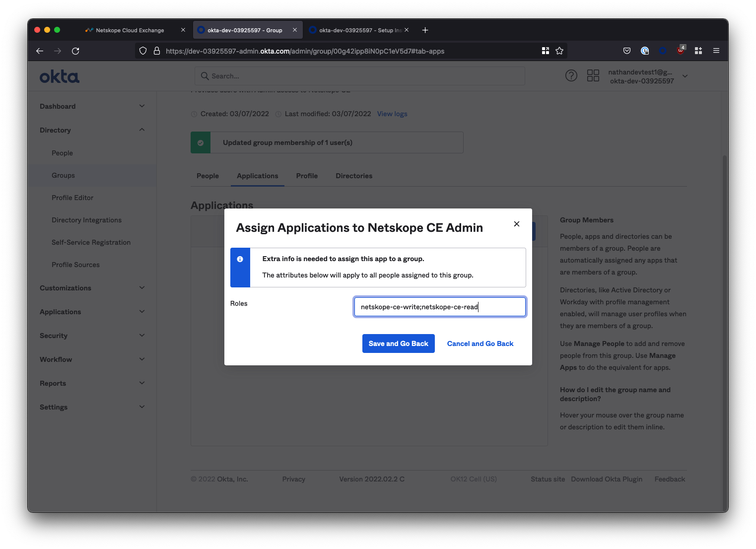Switch to the Netskope Cloud Exchange tab
756x549 pixels.
pyautogui.click(x=130, y=30)
